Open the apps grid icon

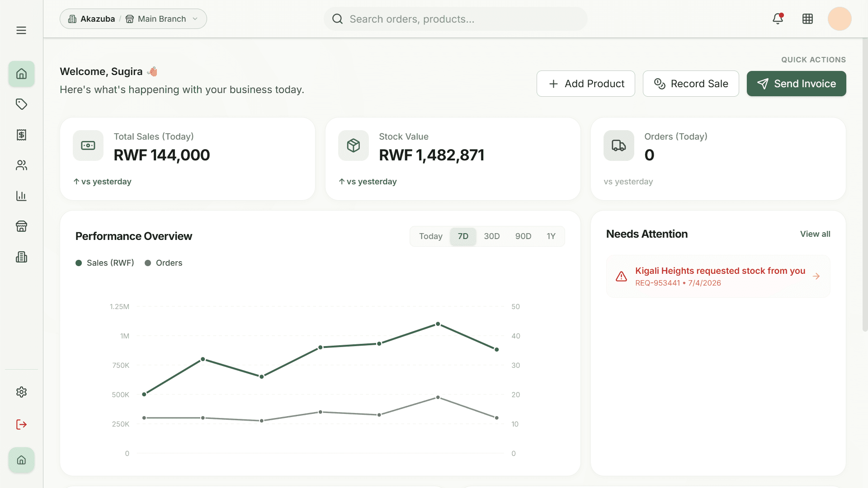click(807, 19)
